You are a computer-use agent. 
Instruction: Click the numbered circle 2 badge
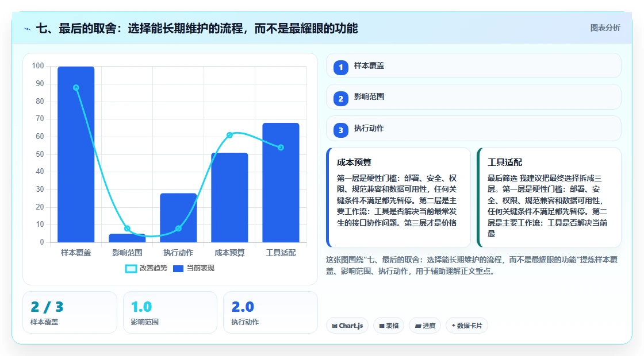point(340,98)
